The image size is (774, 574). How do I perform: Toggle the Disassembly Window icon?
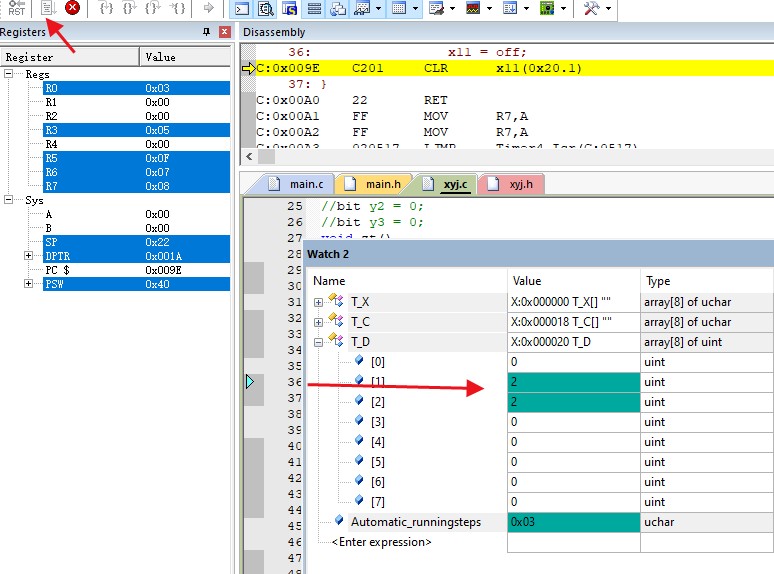(266, 8)
